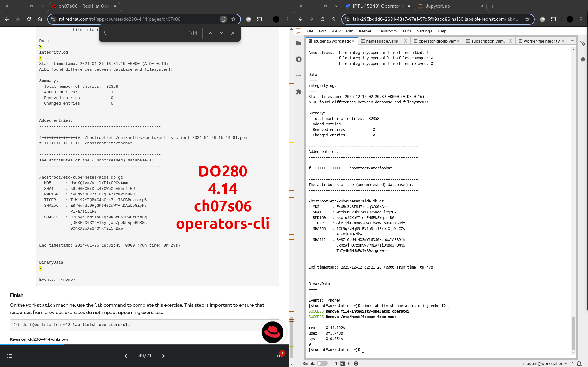Bookmark the rol.redhat.com page with star
The height and width of the screenshot is (367, 588).
233,19
